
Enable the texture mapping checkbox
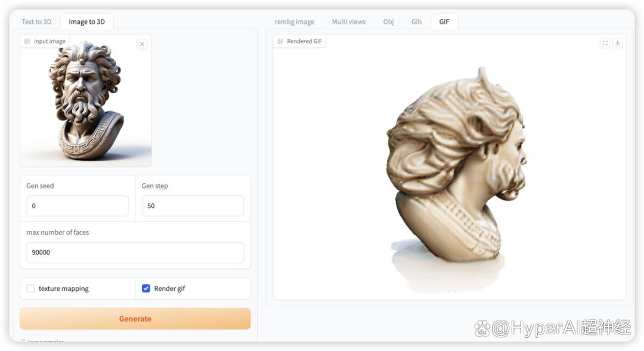[30, 288]
